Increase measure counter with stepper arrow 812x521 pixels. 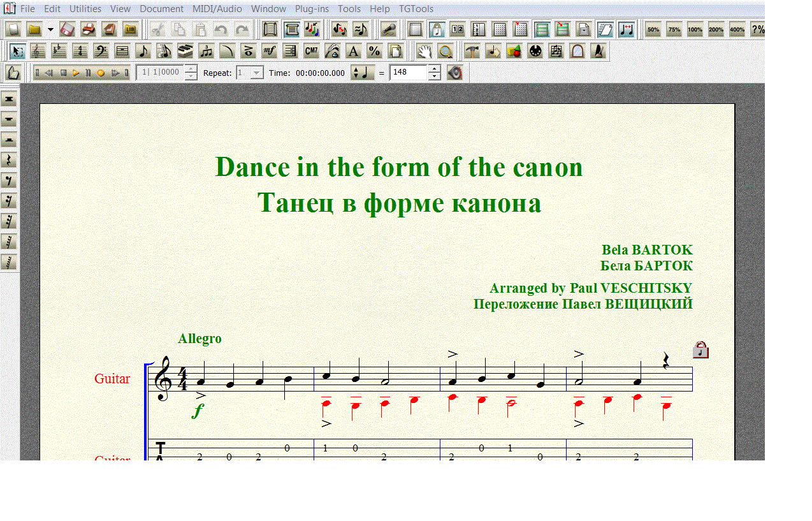191,69
